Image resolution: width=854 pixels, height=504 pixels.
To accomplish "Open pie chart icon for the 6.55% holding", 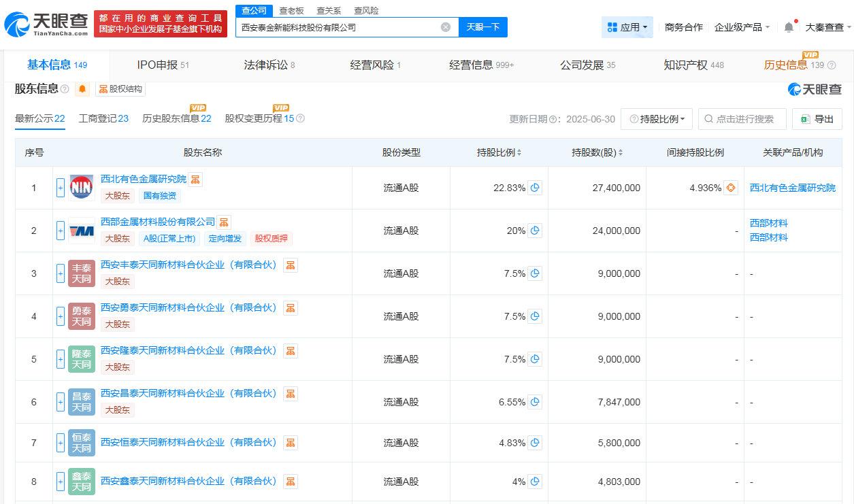I will pyautogui.click(x=535, y=402).
